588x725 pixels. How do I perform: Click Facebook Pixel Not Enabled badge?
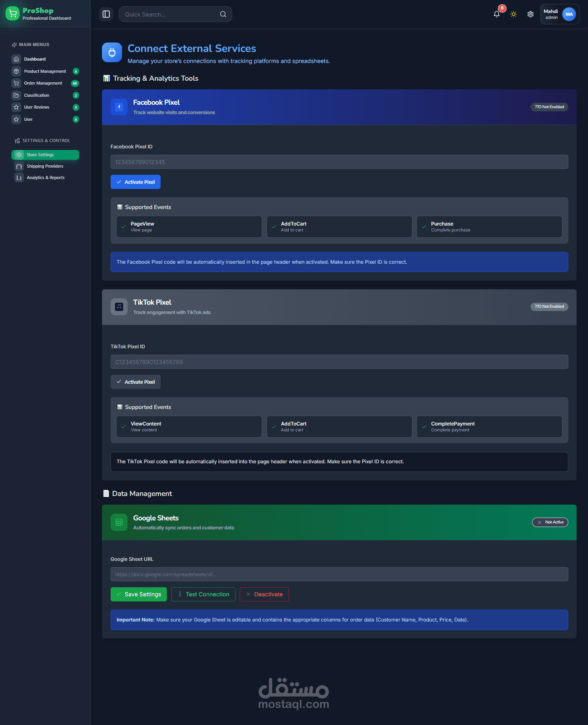click(x=549, y=107)
